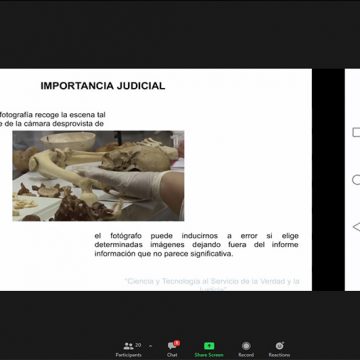360x360 pixels.
Task: Click the text "fotografía recoge la escena tal"
Action: tap(53, 115)
